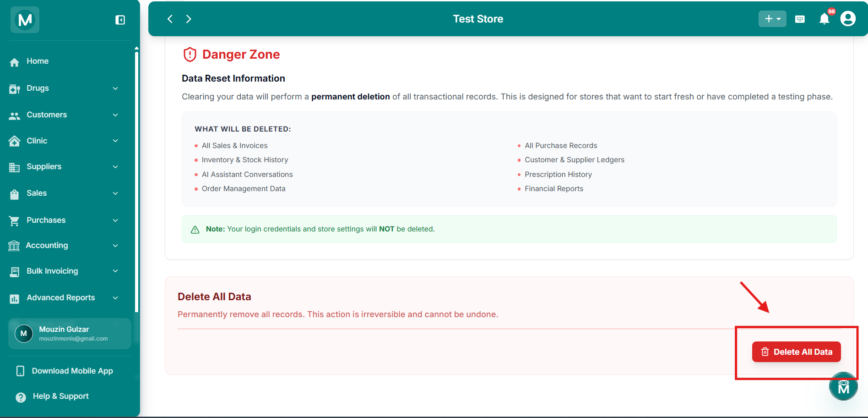Open the user account avatar icon

[848, 19]
